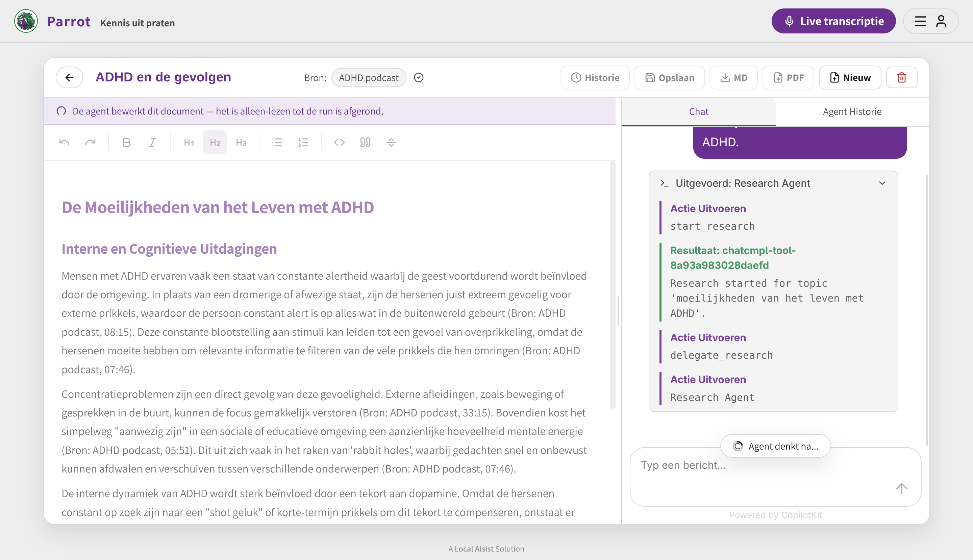The width and height of the screenshot is (973, 560).
Task: Click spinner icon in read-only banner
Action: coord(61,111)
